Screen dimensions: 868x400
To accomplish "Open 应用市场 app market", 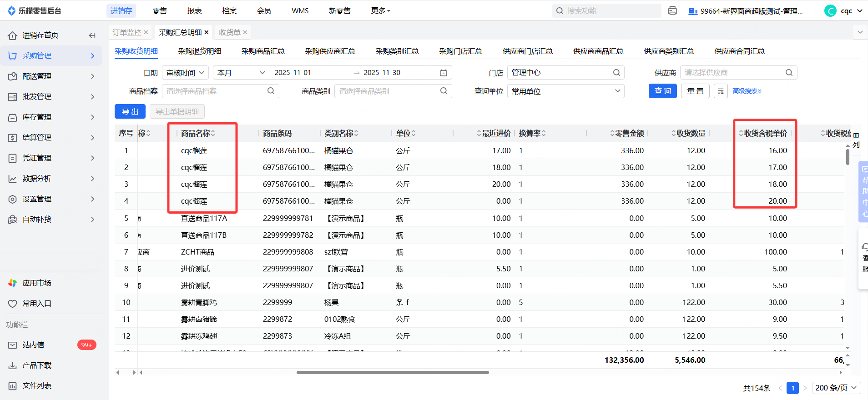I will pyautogui.click(x=37, y=283).
